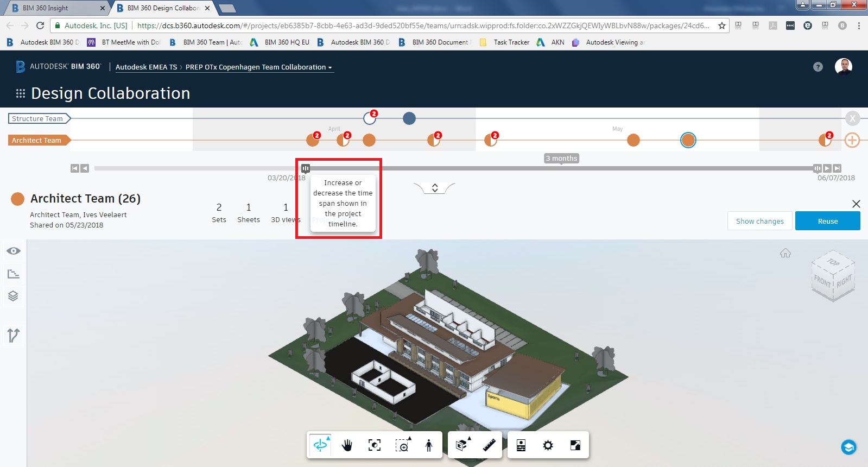868x467 pixels.
Task: Open the 1 3D views count
Action: click(286, 212)
